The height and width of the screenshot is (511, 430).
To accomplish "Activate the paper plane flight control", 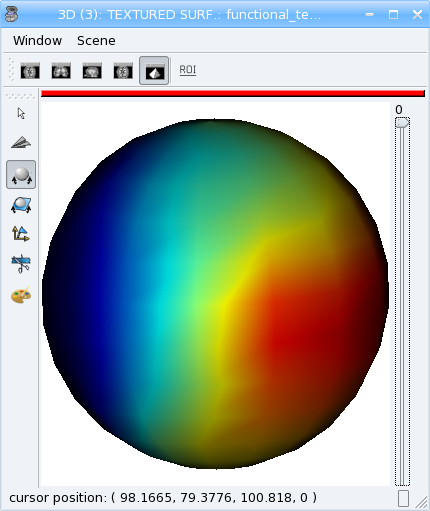I will tap(21, 143).
